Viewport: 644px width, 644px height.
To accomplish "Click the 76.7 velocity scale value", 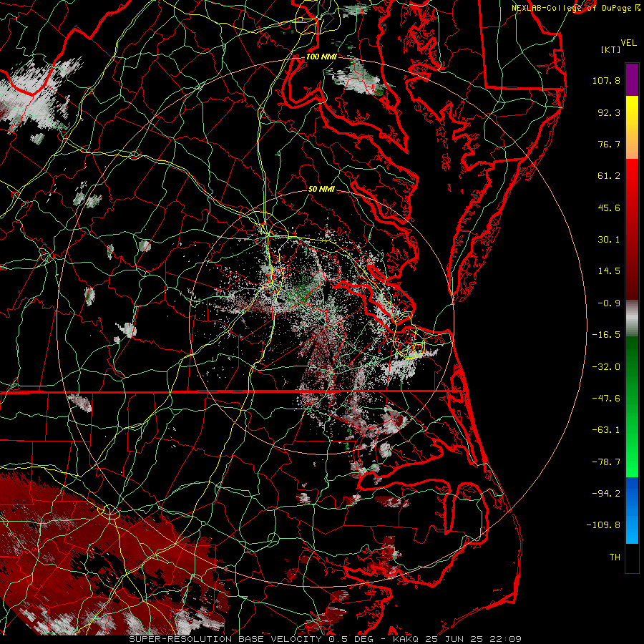I will pyautogui.click(x=609, y=144).
